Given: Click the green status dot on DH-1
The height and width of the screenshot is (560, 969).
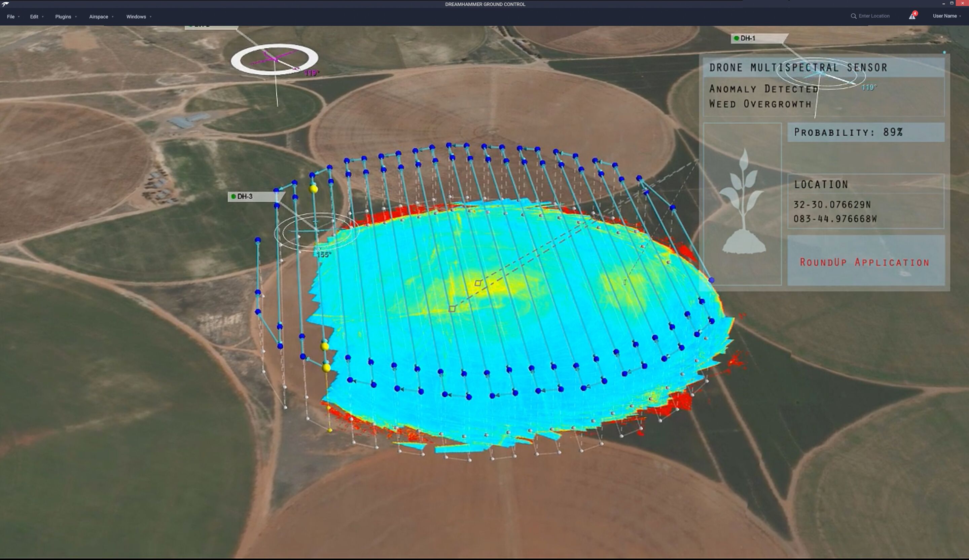Looking at the screenshot, I should [737, 38].
